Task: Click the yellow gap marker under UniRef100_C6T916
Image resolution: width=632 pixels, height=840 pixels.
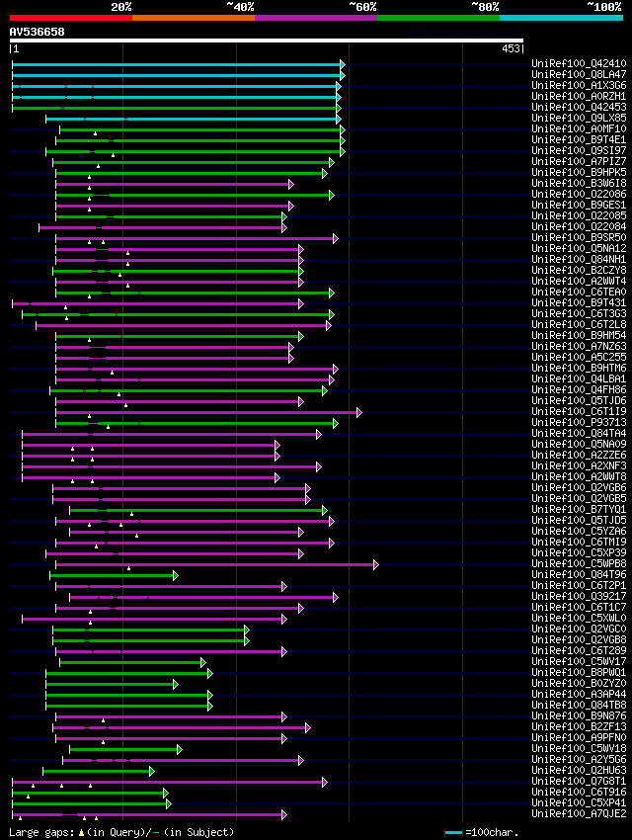Action: tap(29, 797)
